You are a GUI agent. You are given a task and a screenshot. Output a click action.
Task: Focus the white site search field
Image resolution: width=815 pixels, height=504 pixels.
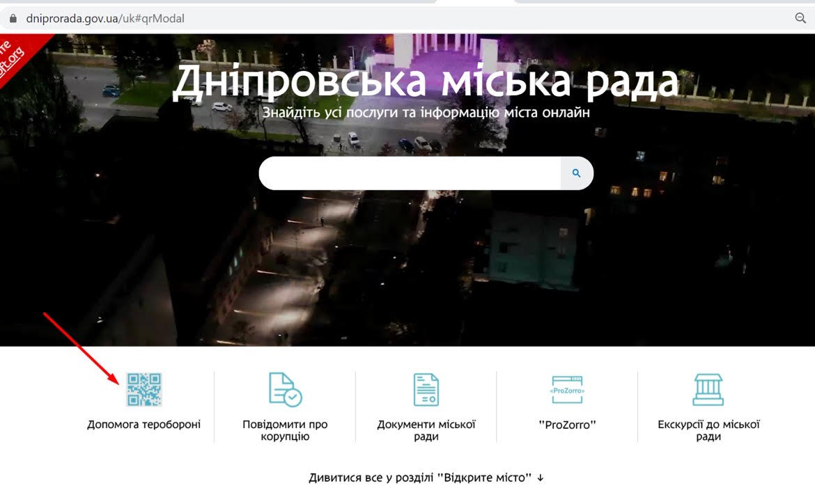click(410, 173)
